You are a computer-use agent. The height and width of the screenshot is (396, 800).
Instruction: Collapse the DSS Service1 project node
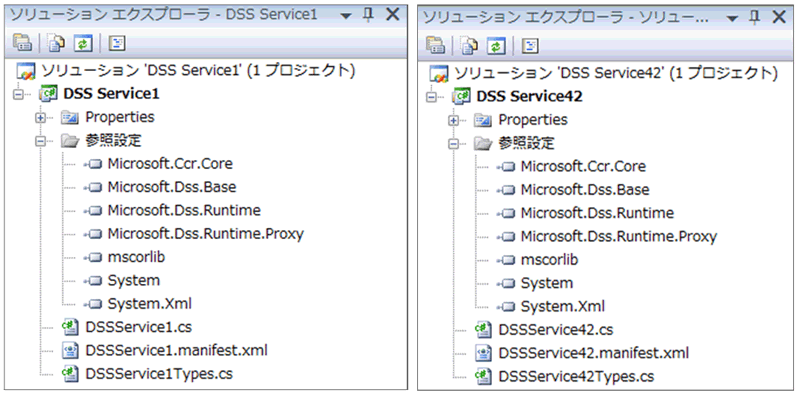coord(19,94)
